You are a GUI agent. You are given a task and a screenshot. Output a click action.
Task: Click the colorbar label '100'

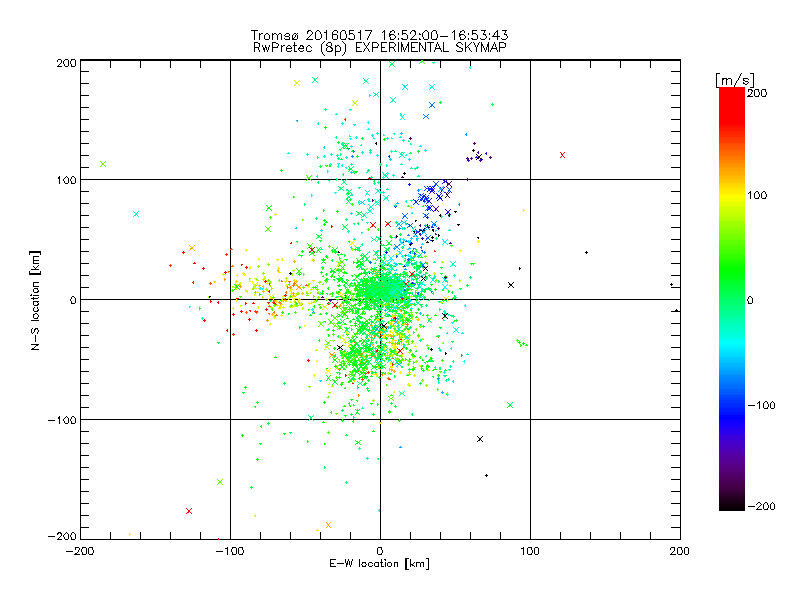point(757,195)
